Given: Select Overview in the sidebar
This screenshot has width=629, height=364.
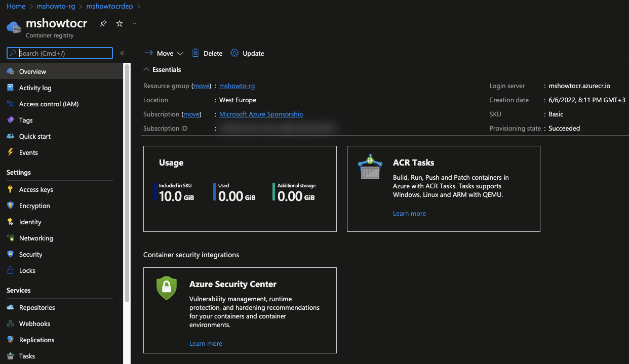Looking at the screenshot, I should (x=61, y=71).
